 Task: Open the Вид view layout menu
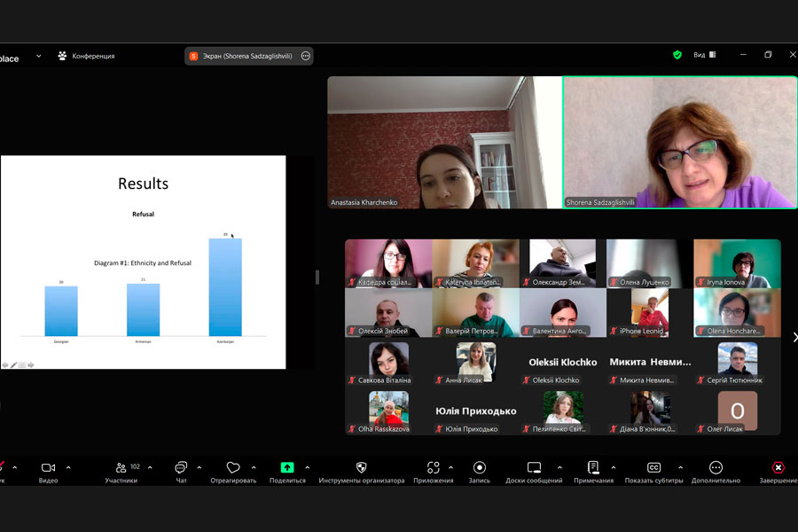(704, 54)
